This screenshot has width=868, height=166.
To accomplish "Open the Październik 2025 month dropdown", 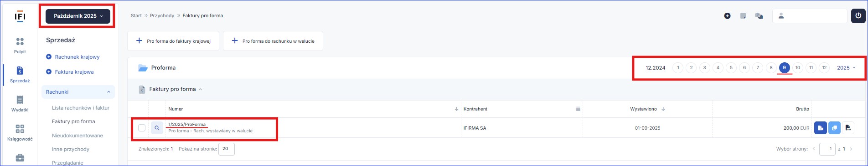I will pyautogui.click(x=78, y=16).
